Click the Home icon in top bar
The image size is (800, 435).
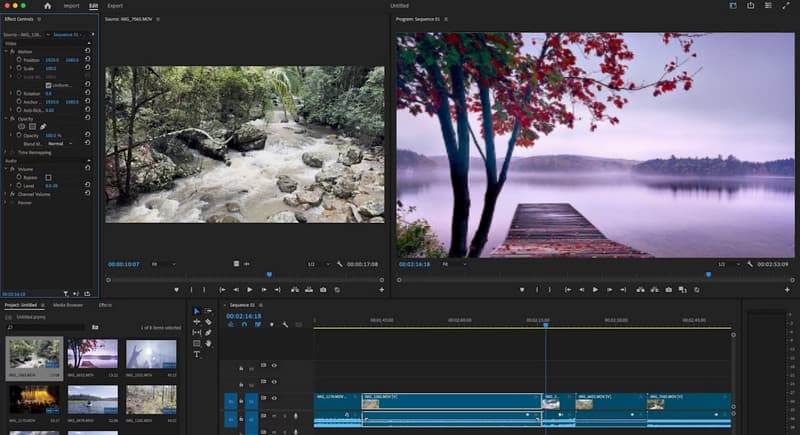(47, 6)
